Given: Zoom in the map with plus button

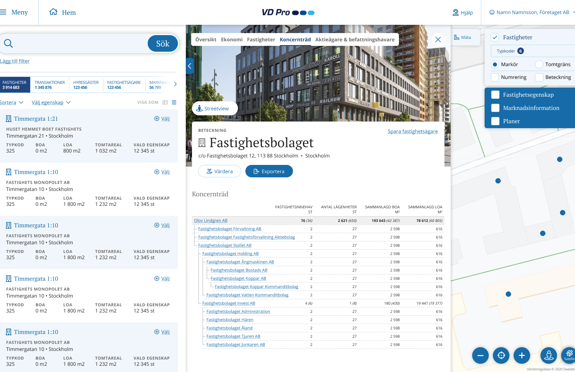Looking at the screenshot, I should (521, 355).
